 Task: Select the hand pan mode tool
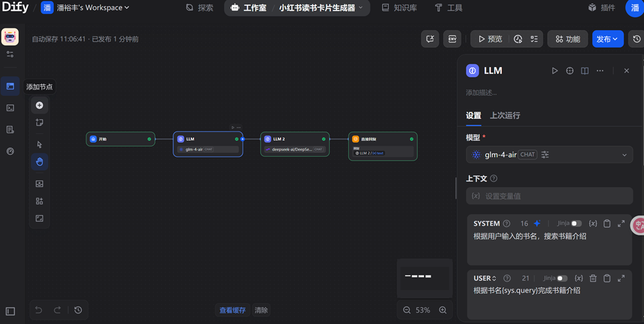[x=39, y=161]
